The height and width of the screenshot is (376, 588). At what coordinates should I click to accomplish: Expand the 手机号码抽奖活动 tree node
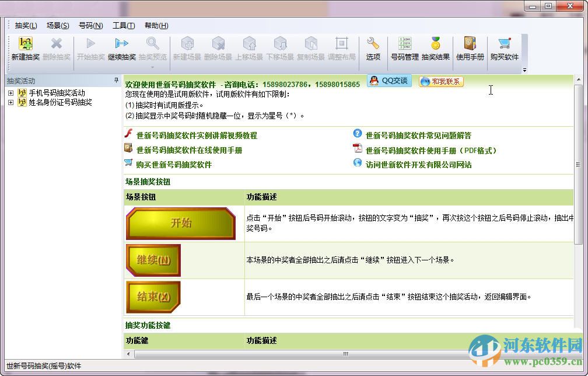(x=10, y=92)
